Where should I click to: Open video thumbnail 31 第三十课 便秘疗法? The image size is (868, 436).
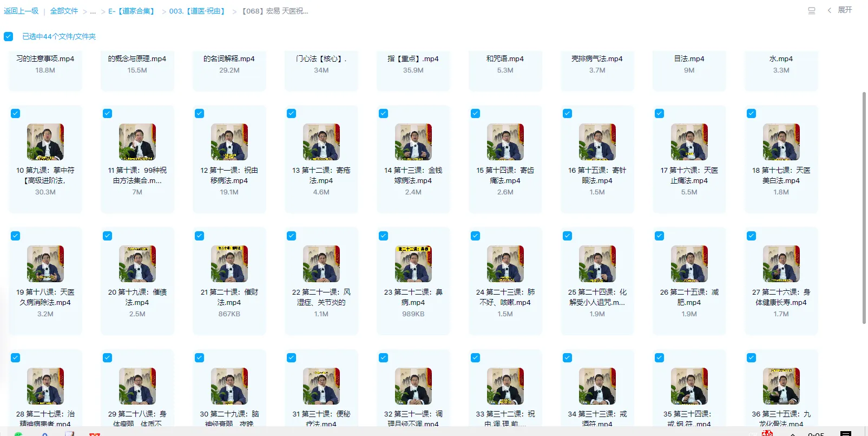pos(321,386)
